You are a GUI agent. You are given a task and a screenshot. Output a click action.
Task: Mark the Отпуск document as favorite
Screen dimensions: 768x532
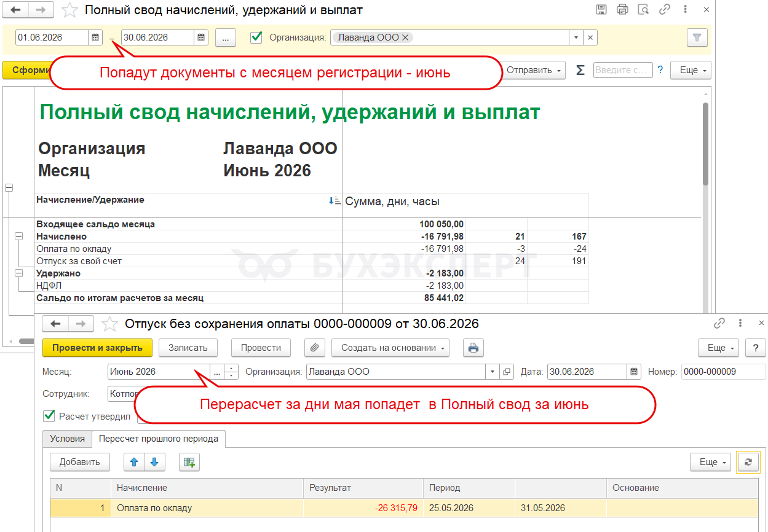[109, 324]
